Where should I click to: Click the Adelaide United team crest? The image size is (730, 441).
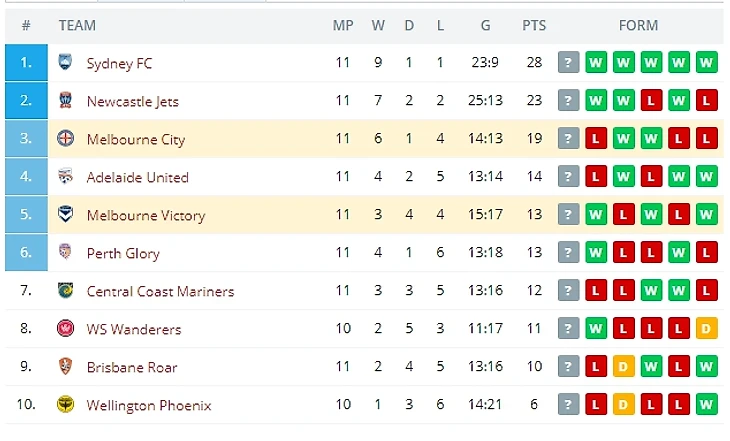pyautogui.click(x=66, y=177)
